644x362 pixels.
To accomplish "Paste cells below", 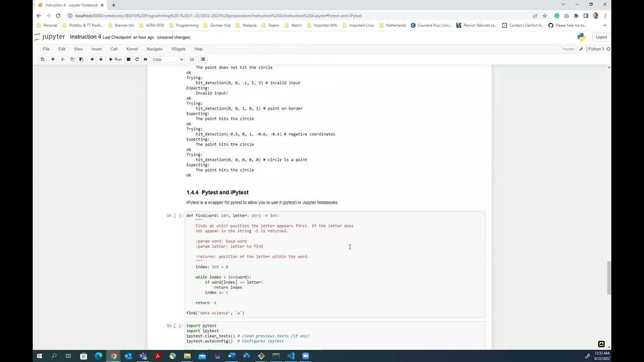I will point(81,59).
